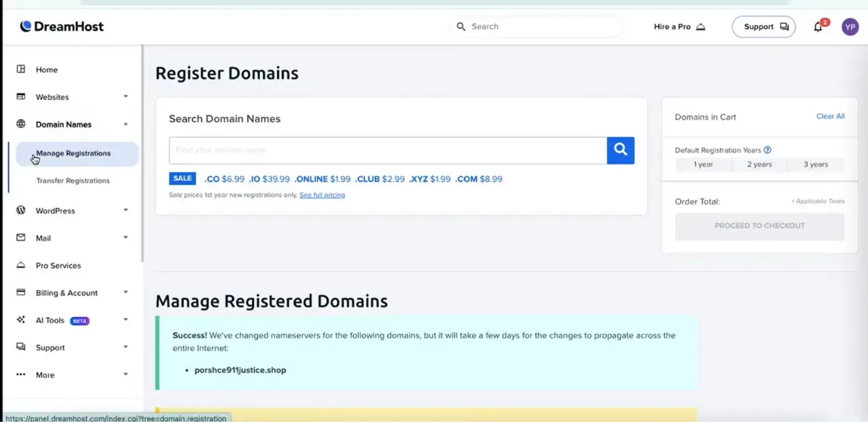
Task: Click the Hire a Pro bell-tray icon
Action: [701, 27]
